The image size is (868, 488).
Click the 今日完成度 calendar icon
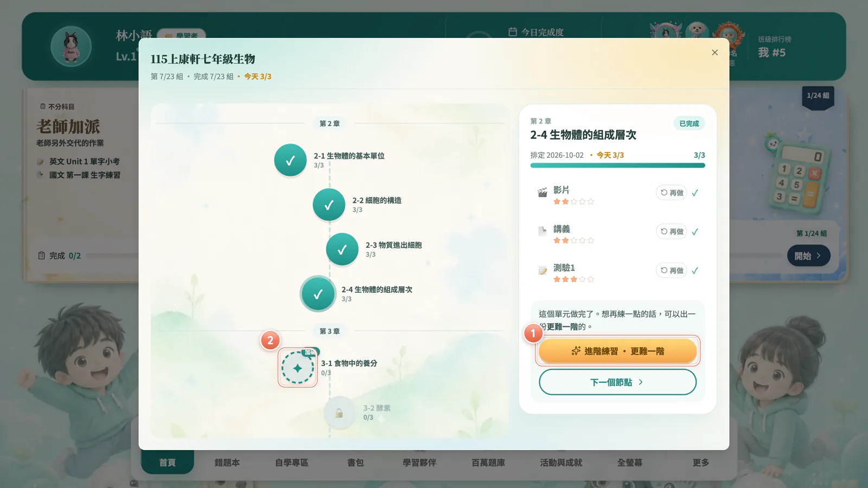(513, 32)
